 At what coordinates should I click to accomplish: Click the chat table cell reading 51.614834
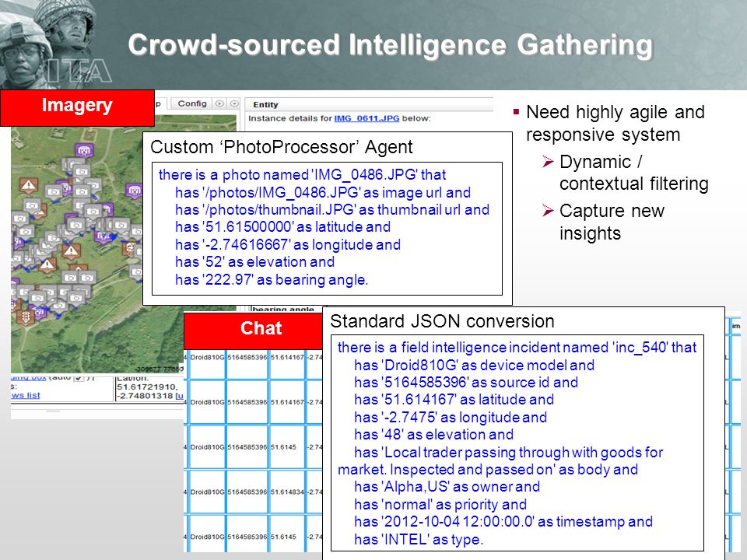287,492
